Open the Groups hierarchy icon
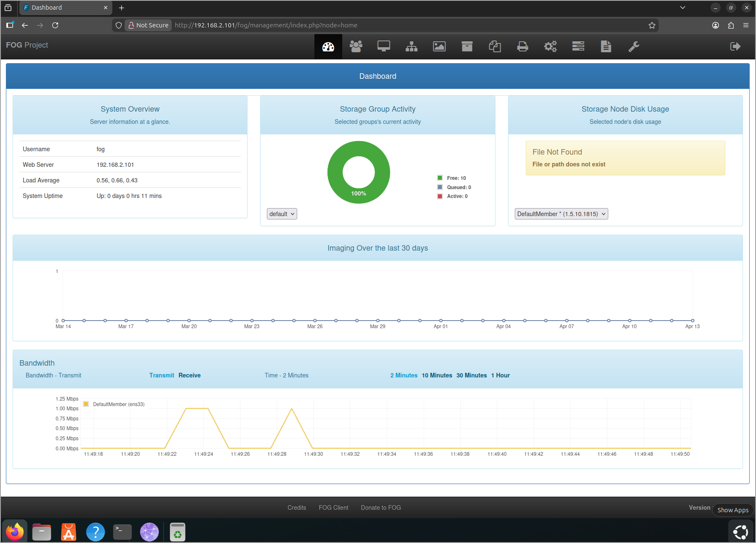Viewport: 756px width, 543px height. 411,46
